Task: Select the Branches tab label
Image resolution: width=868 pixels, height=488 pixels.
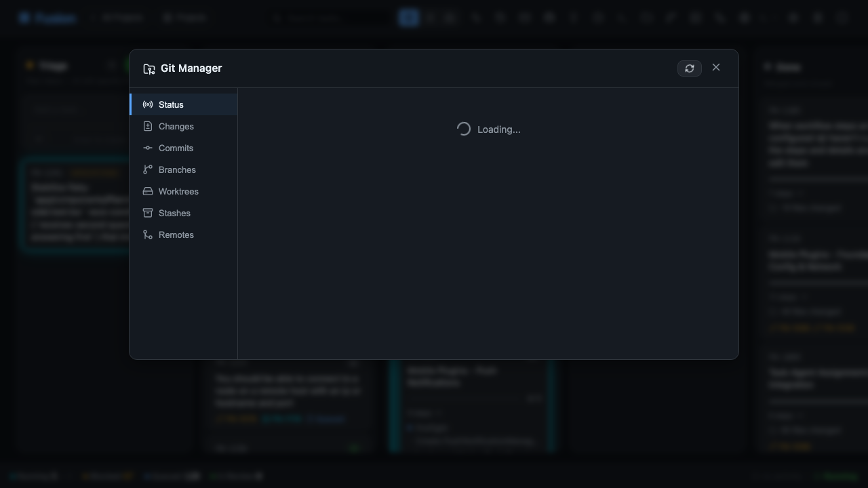Action: 177,169
